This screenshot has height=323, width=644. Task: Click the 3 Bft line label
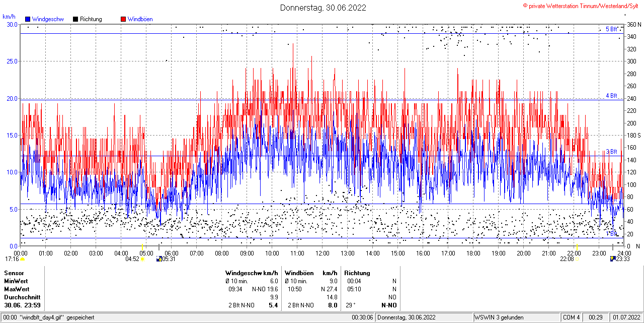[611, 152]
